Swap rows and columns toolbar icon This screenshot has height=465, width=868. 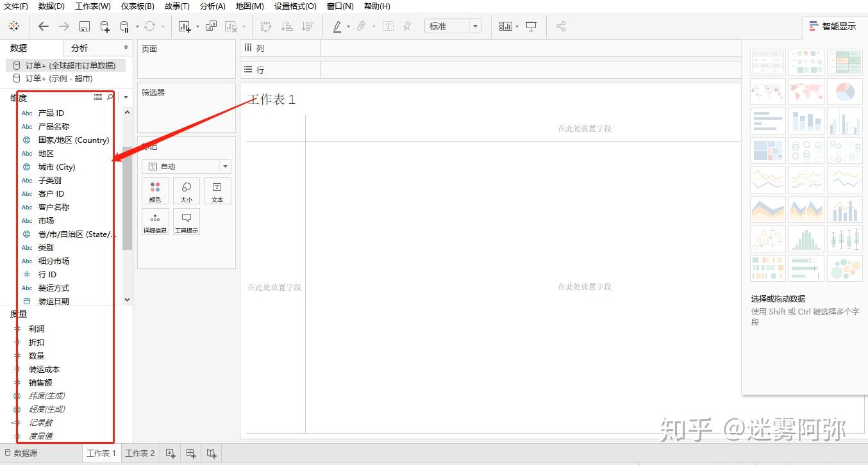click(266, 26)
